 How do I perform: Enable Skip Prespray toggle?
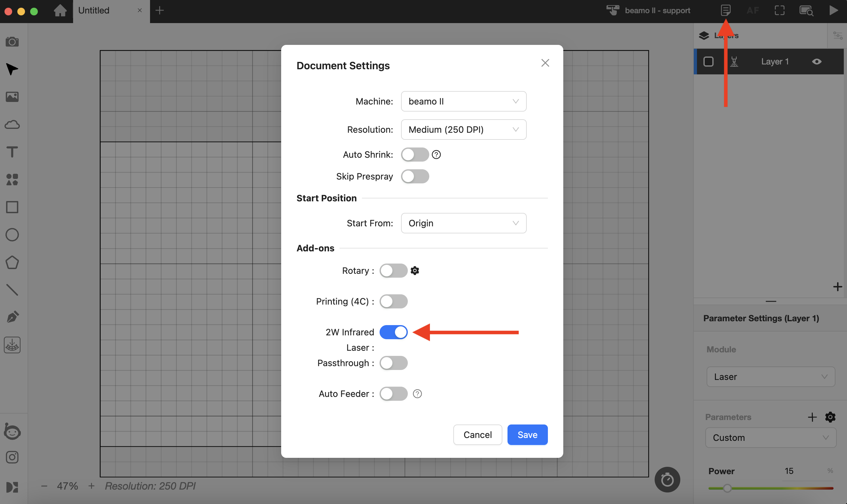coord(415,176)
